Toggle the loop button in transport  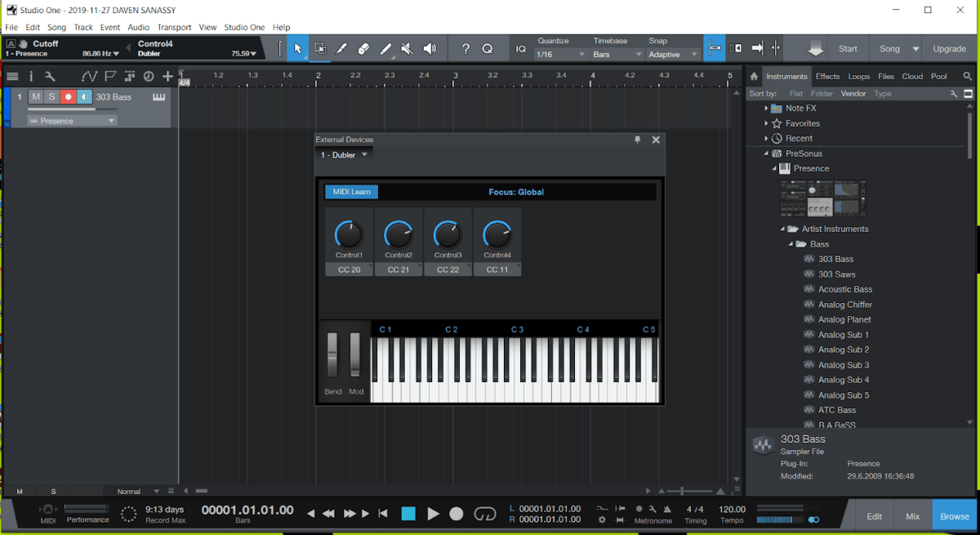pos(485,514)
